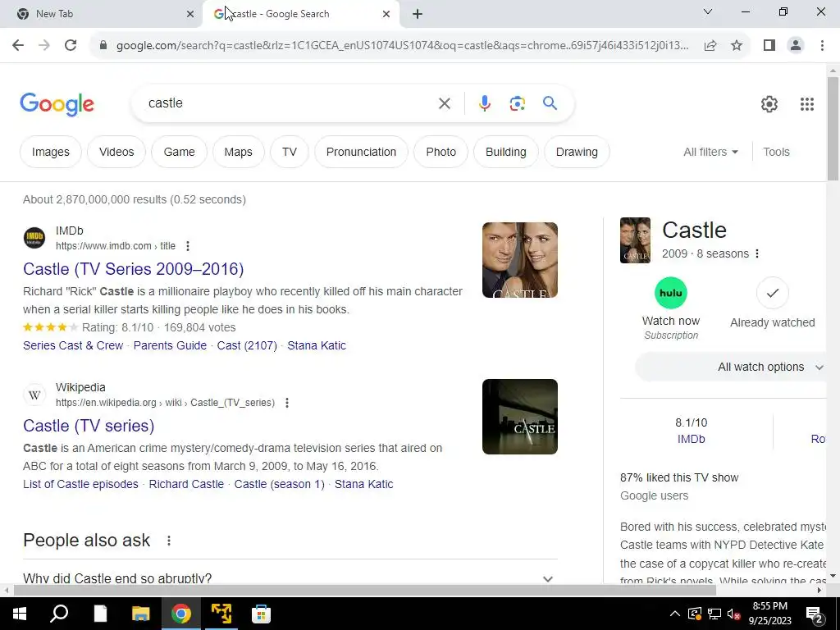Image resolution: width=840 pixels, height=630 pixels.
Task: Expand Why did Castle end so abruptly
Action: click(290, 578)
